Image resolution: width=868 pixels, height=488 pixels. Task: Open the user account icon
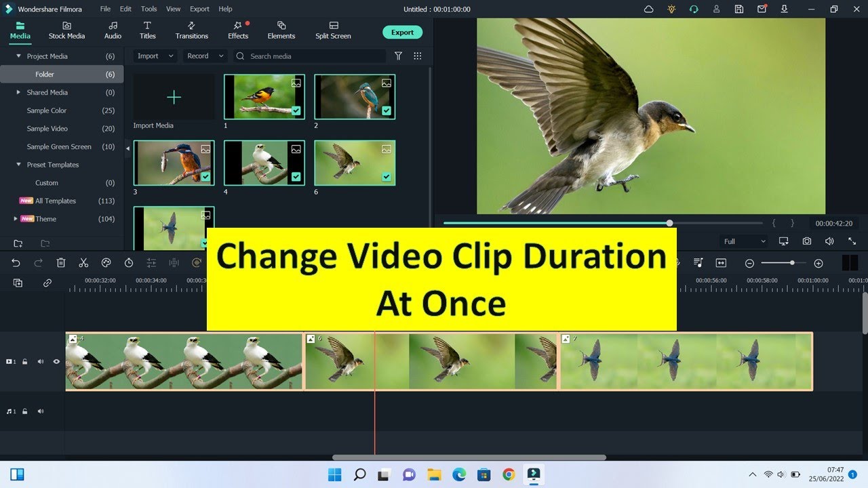(x=717, y=9)
